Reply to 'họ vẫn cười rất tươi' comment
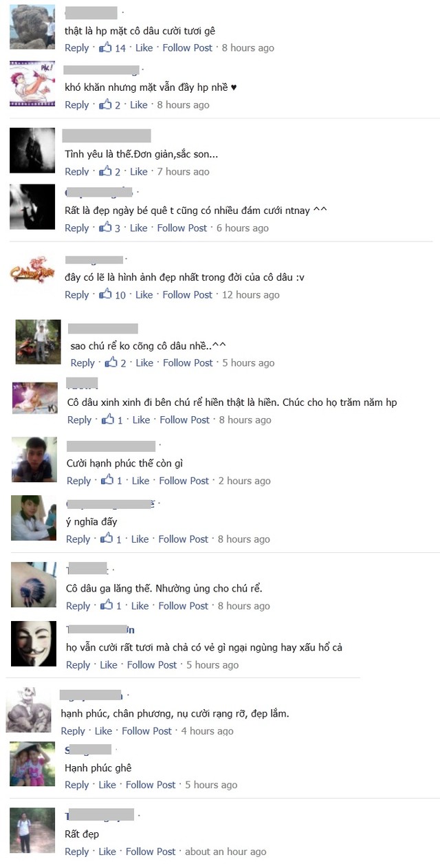The width and height of the screenshot is (440, 868). (x=78, y=664)
